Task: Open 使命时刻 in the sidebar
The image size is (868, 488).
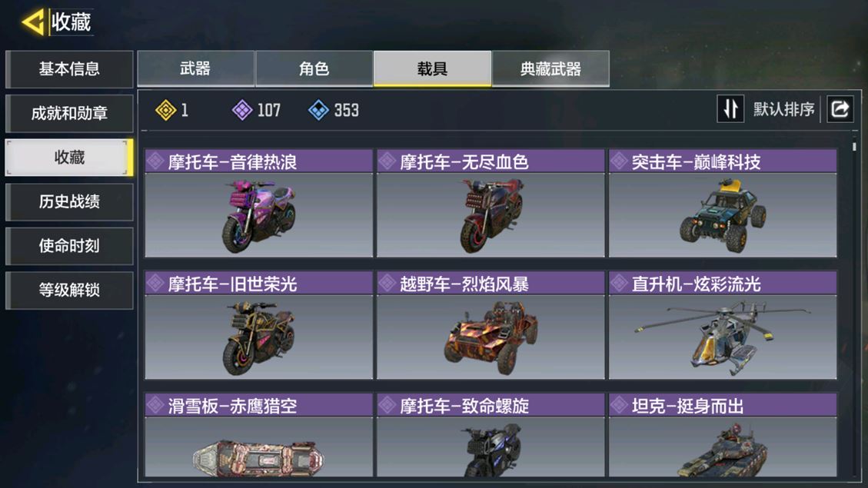Action: pyautogui.click(x=69, y=246)
